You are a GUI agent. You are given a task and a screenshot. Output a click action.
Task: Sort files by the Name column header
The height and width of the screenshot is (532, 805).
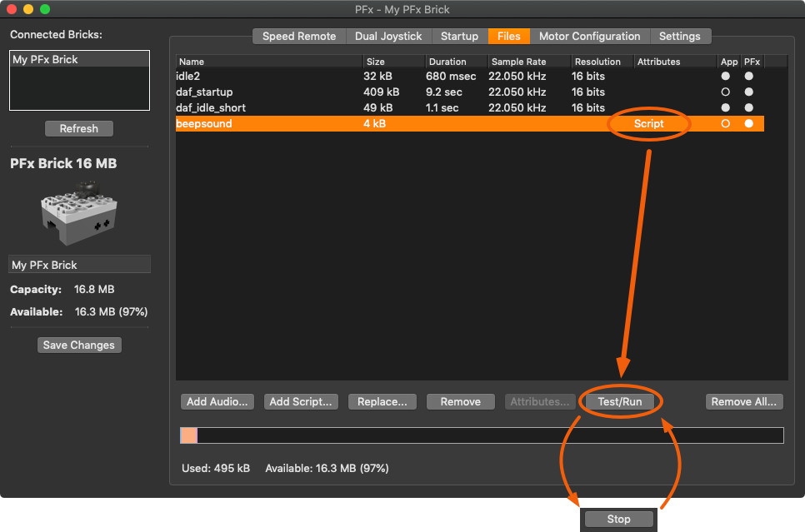pyautogui.click(x=269, y=62)
